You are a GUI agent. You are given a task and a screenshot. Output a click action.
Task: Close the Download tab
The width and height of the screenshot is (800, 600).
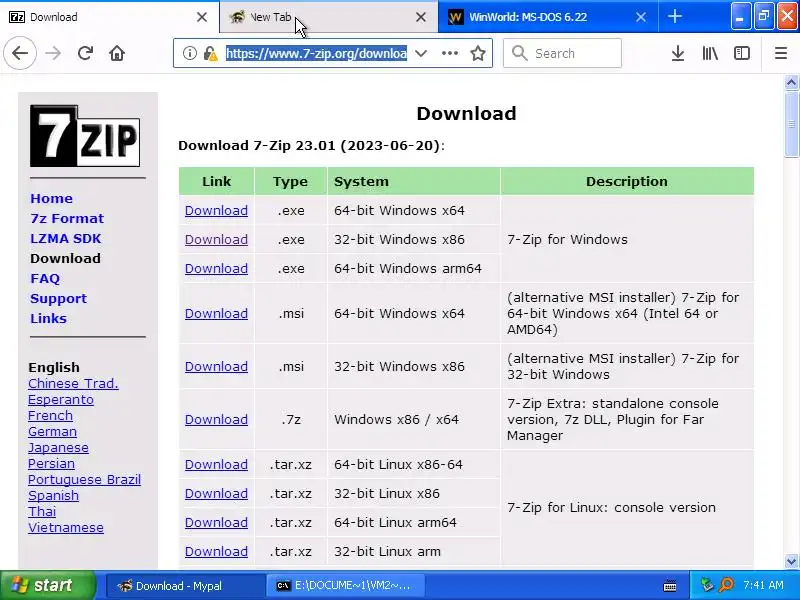tap(202, 17)
